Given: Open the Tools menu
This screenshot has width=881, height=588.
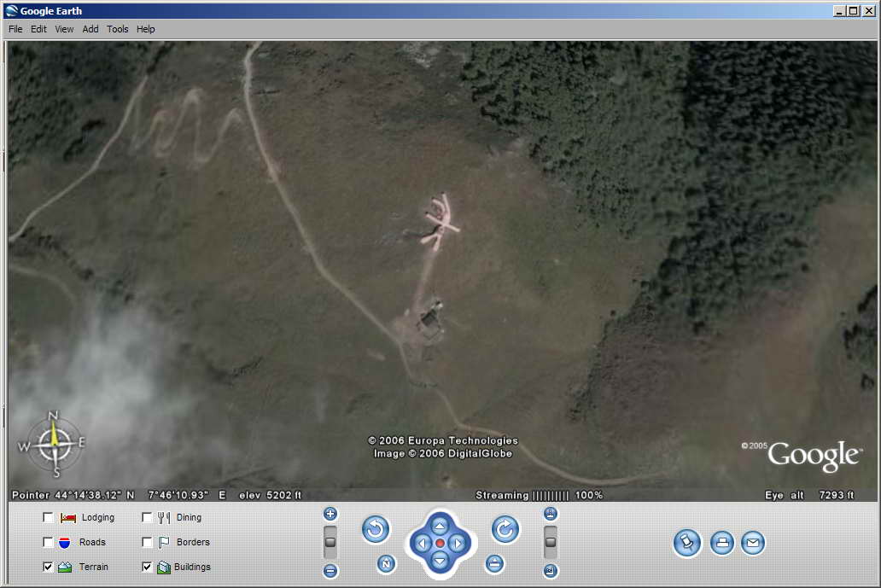Looking at the screenshot, I should pyautogui.click(x=117, y=29).
